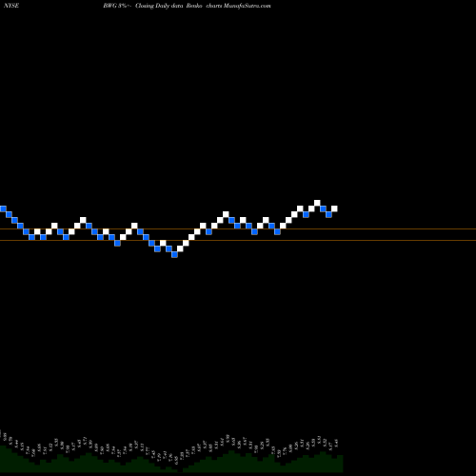Click the upper orange horizontal level line

238,228
